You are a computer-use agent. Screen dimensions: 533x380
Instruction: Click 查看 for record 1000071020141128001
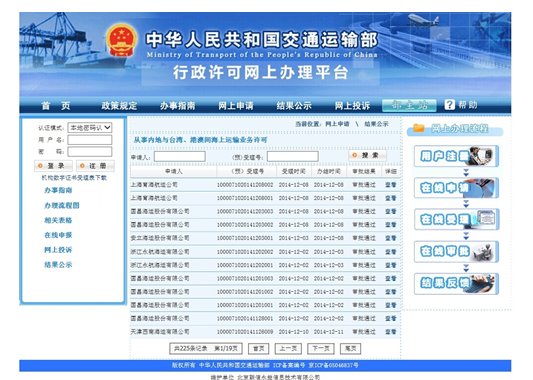click(391, 318)
